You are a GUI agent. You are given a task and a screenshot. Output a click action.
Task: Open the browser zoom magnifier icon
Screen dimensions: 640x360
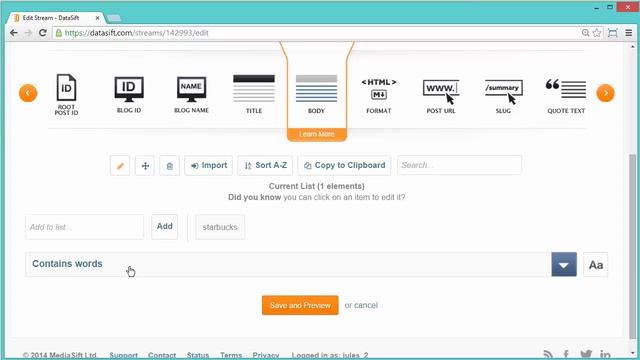[x=585, y=33]
